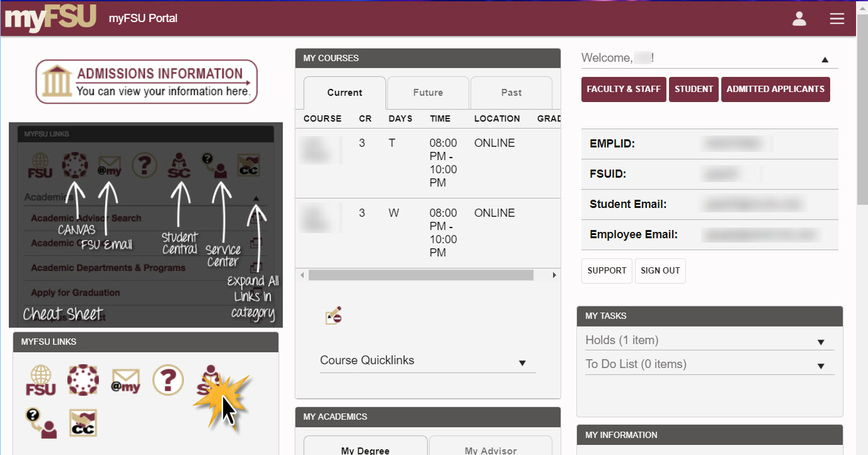Switch to the Future courses tab
The image size is (868, 455).
coord(428,93)
